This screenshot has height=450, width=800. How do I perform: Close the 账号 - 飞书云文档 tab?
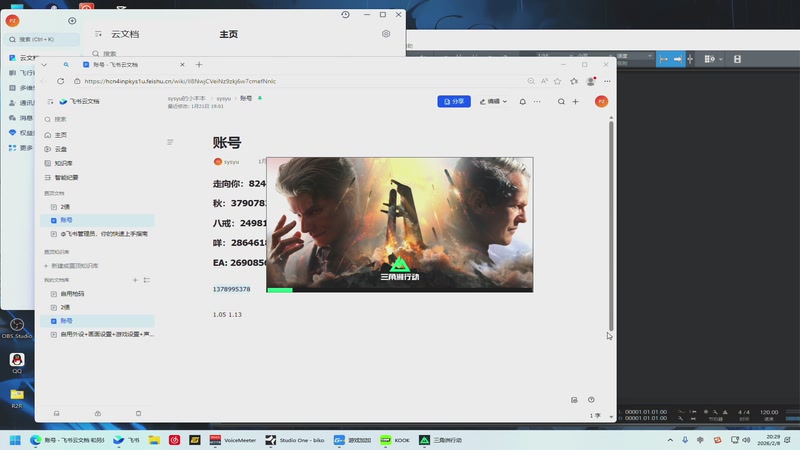click(x=182, y=65)
